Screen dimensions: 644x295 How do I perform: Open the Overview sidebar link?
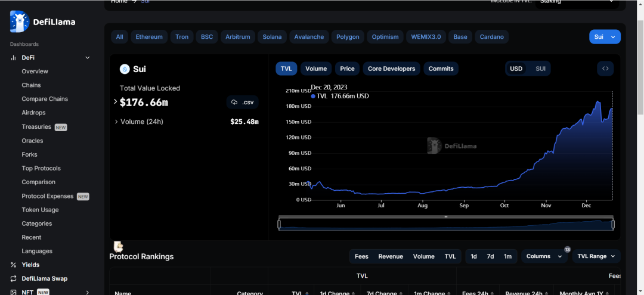point(35,72)
